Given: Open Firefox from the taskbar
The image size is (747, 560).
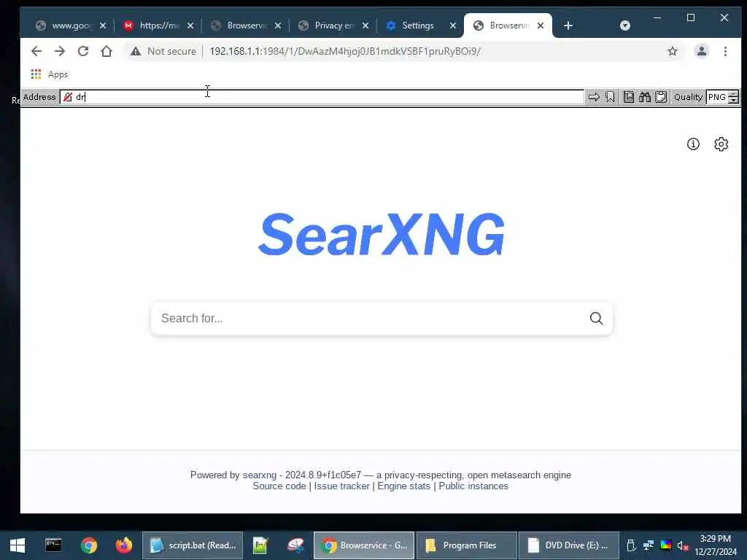Looking at the screenshot, I should click(x=124, y=545).
